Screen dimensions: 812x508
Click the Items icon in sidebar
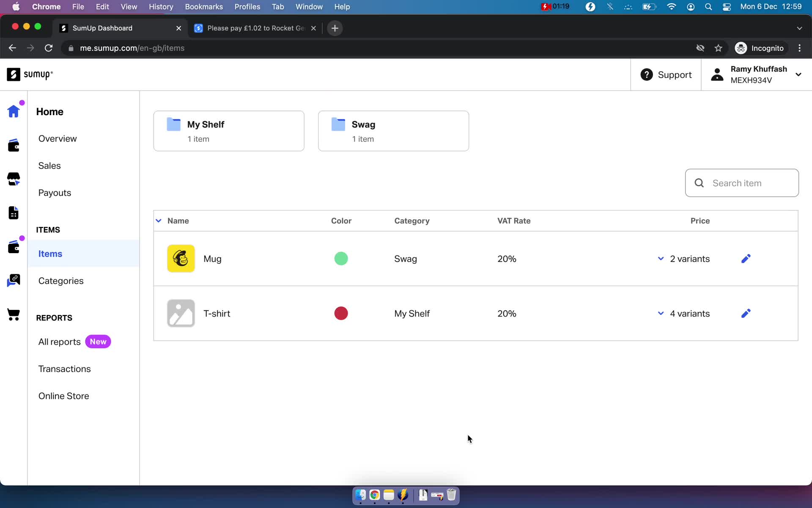point(14,246)
